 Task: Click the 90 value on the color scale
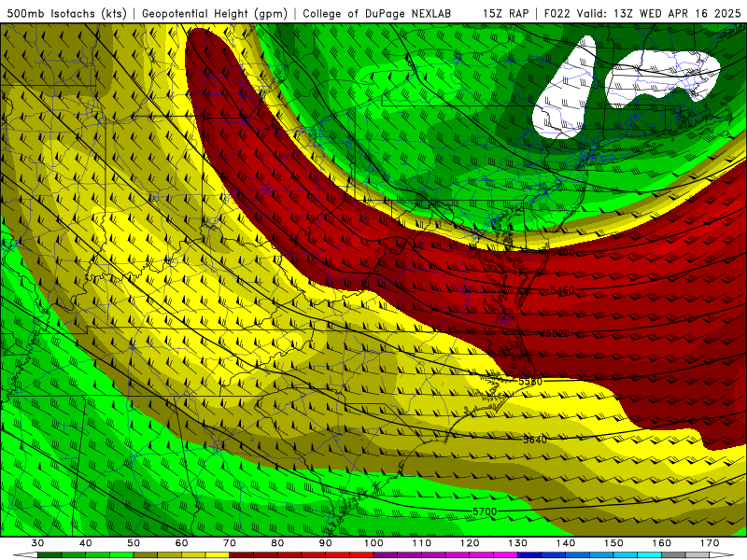[326, 543]
